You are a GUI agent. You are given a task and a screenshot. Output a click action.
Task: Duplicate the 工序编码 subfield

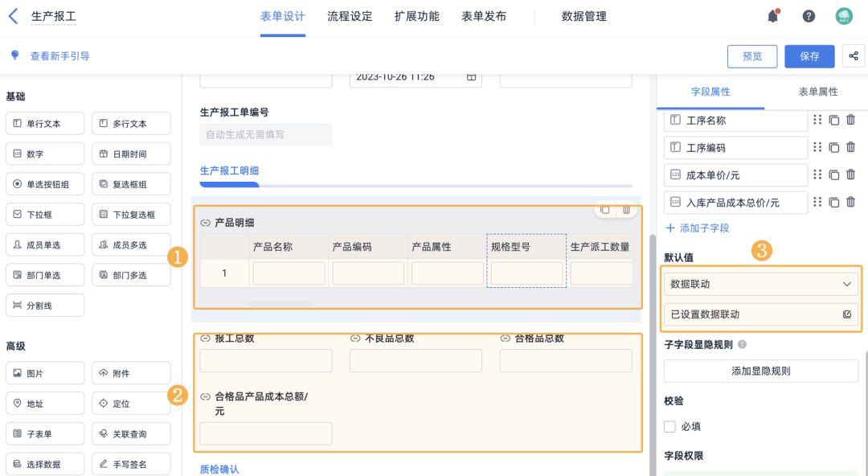pyautogui.click(x=833, y=147)
